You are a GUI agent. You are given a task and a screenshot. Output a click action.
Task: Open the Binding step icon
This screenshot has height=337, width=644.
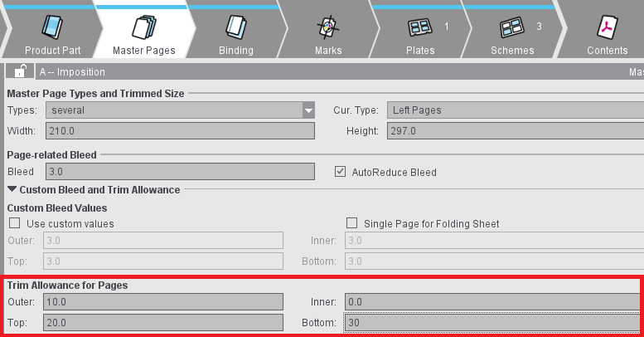235,27
